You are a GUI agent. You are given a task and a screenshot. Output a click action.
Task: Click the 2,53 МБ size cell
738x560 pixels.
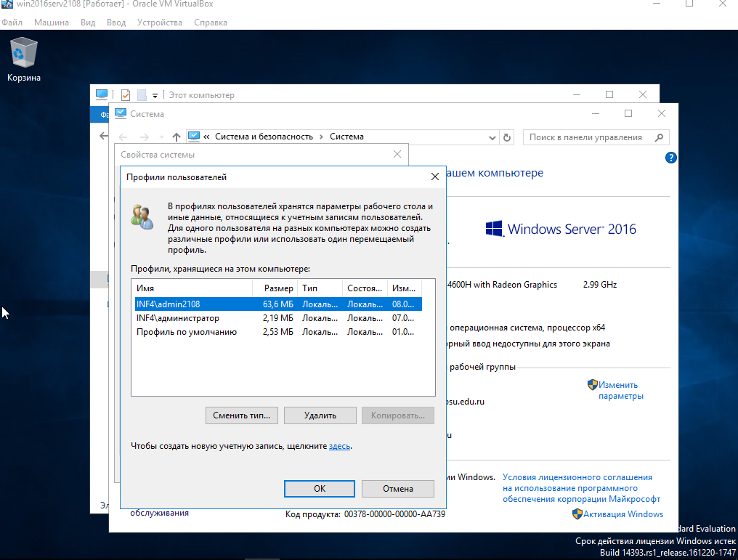[277, 332]
